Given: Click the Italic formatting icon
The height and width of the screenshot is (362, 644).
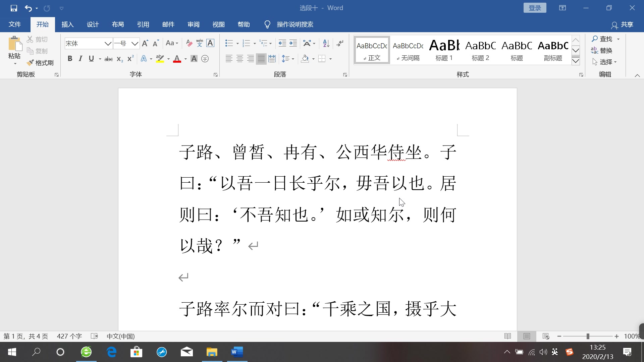Looking at the screenshot, I should coord(80,58).
